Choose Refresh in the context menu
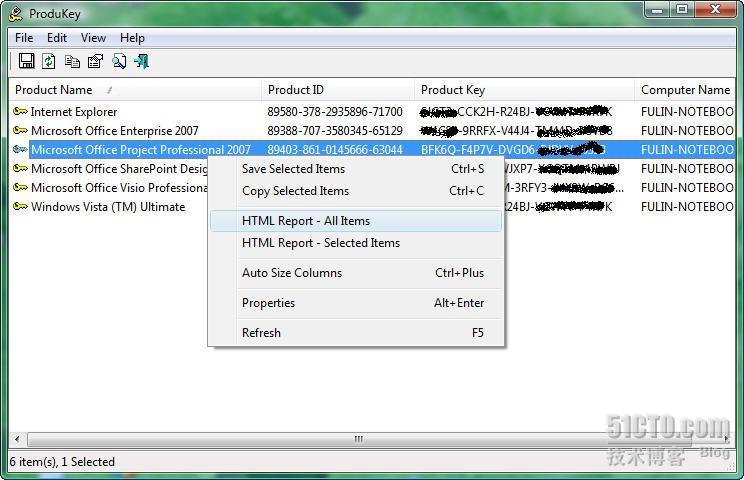Viewport: 744px width, 480px height. pos(356,332)
